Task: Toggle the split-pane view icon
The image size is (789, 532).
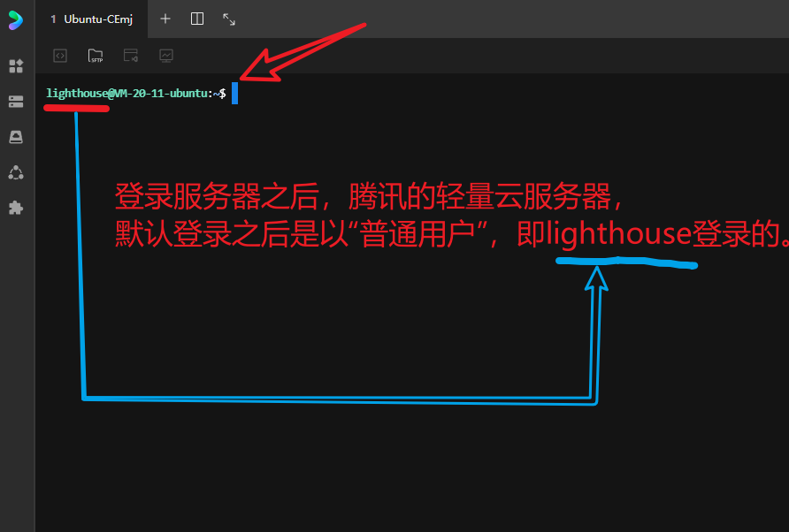Action: (197, 19)
